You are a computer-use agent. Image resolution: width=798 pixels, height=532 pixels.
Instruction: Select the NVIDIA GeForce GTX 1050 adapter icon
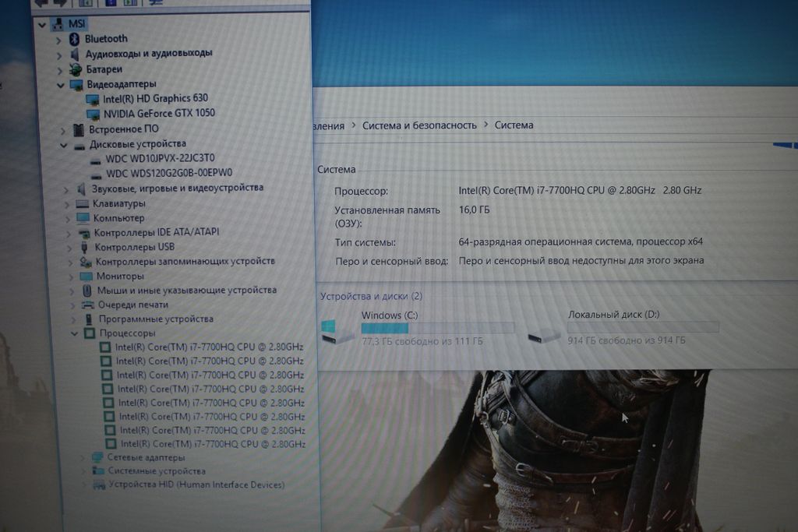[x=94, y=114]
